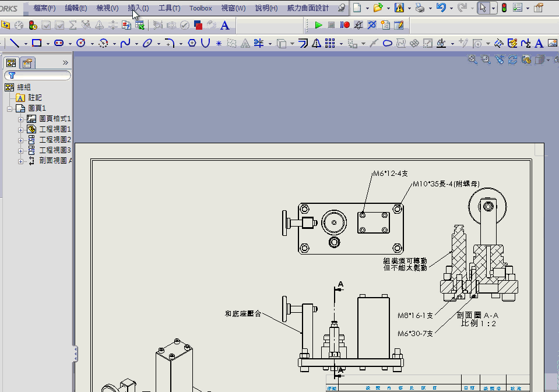Open the Toolbox menu
The width and height of the screenshot is (559, 392).
click(x=200, y=8)
